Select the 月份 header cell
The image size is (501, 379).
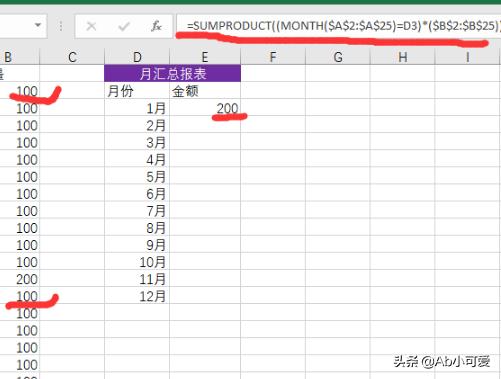pyautogui.click(x=137, y=90)
